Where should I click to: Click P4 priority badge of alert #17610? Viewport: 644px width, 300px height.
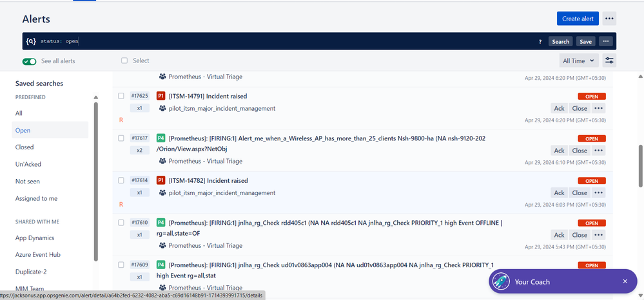tap(161, 223)
